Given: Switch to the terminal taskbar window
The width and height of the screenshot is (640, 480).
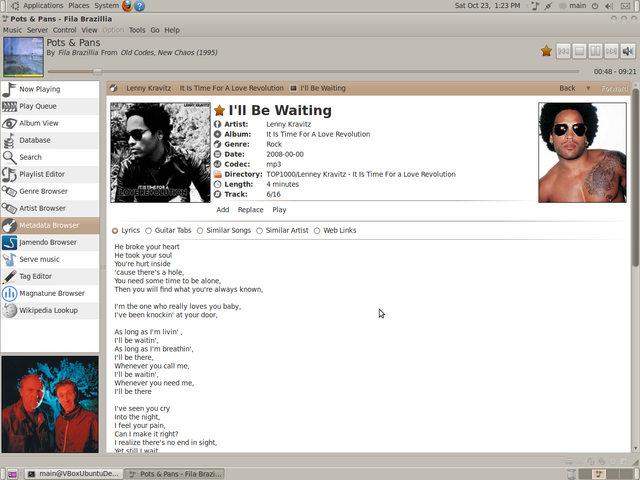Looking at the screenshot, I should [73, 474].
